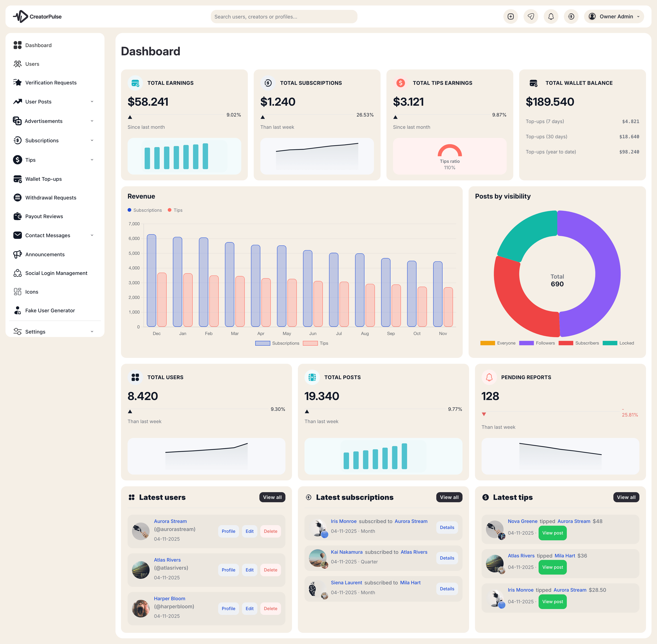The width and height of the screenshot is (657, 644).
Task: Open Withdrawal Requests in the sidebar
Action: coord(50,198)
